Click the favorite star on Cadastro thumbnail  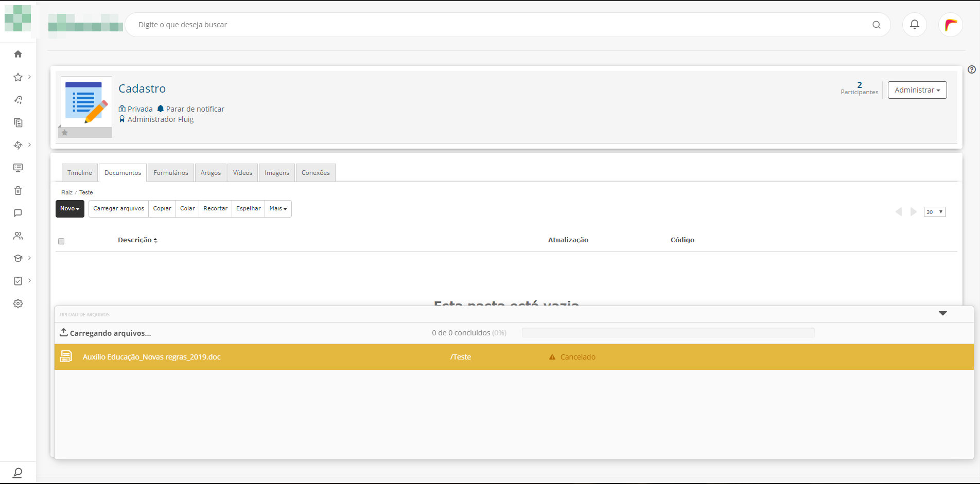coord(65,133)
